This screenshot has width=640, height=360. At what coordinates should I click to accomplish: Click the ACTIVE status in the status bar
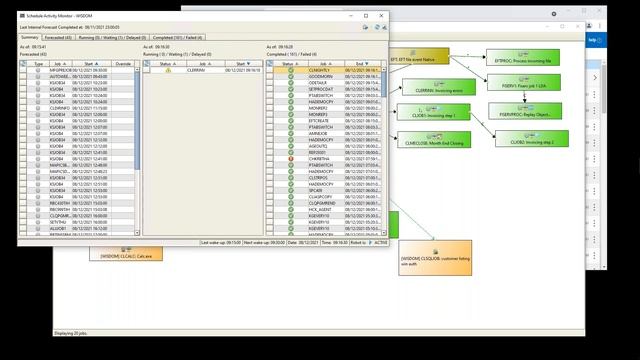pos(381,242)
